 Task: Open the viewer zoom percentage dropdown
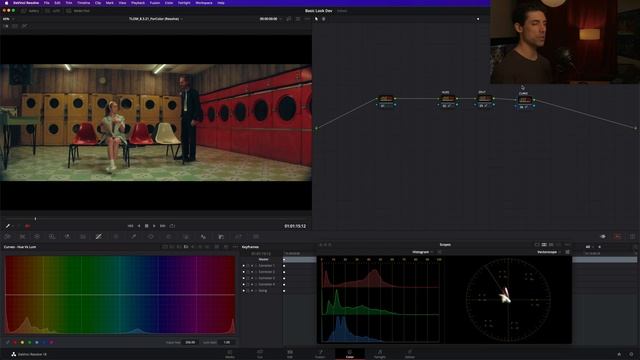pyautogui.click(x=8, y=19)
